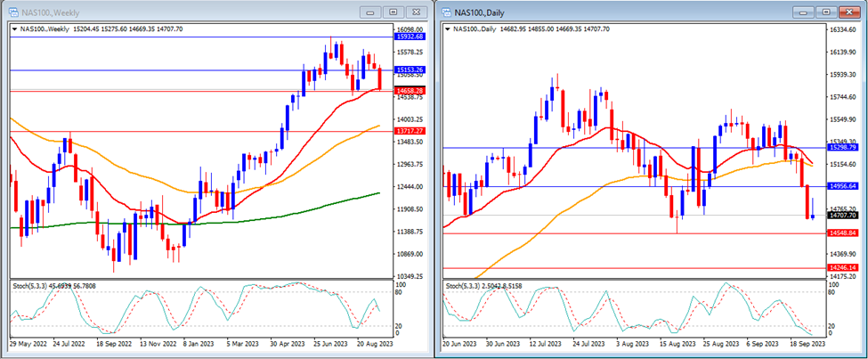Click the red 14246.14 price label on Daily chart
This screenshot has height=359, width=868.
tap(842, 267)
